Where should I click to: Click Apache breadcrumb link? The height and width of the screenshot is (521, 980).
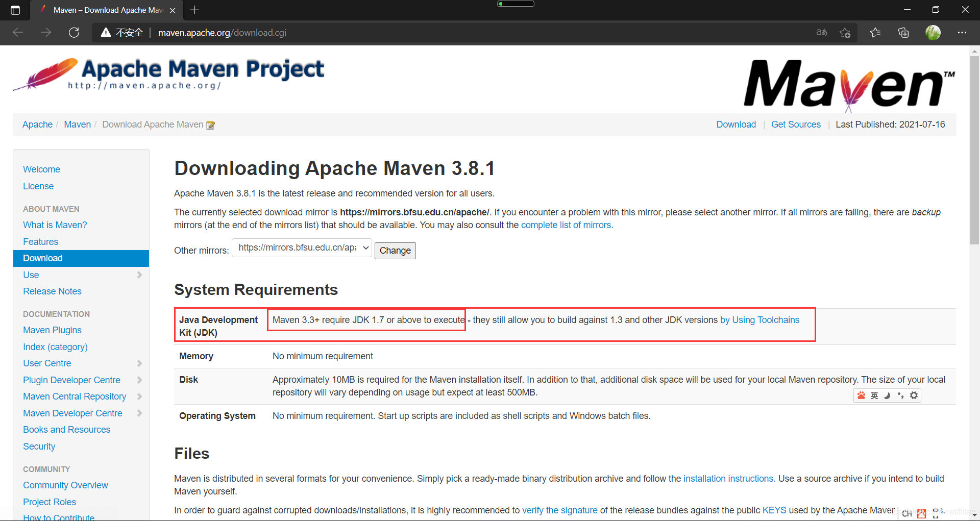coord(37,125)
